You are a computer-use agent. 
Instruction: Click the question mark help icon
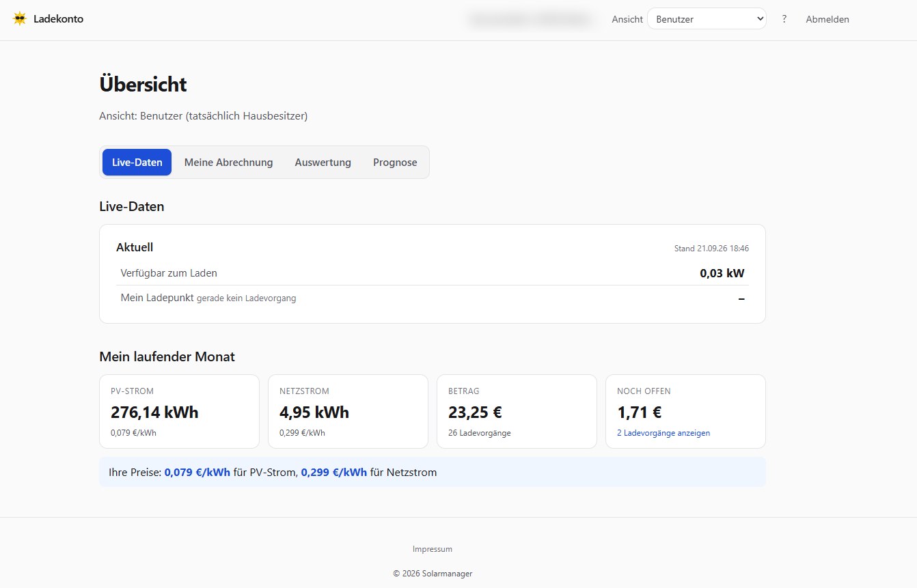point(784,19)
